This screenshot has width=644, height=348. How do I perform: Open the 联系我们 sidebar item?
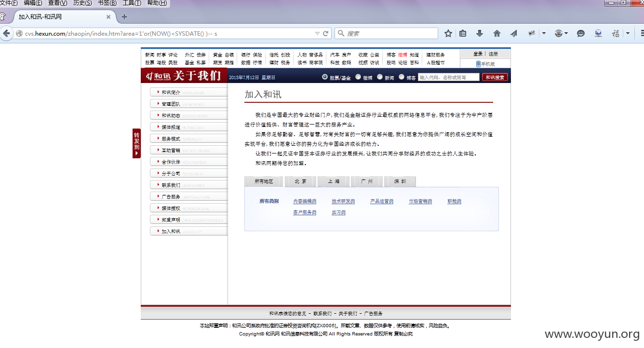click(188, 185)
